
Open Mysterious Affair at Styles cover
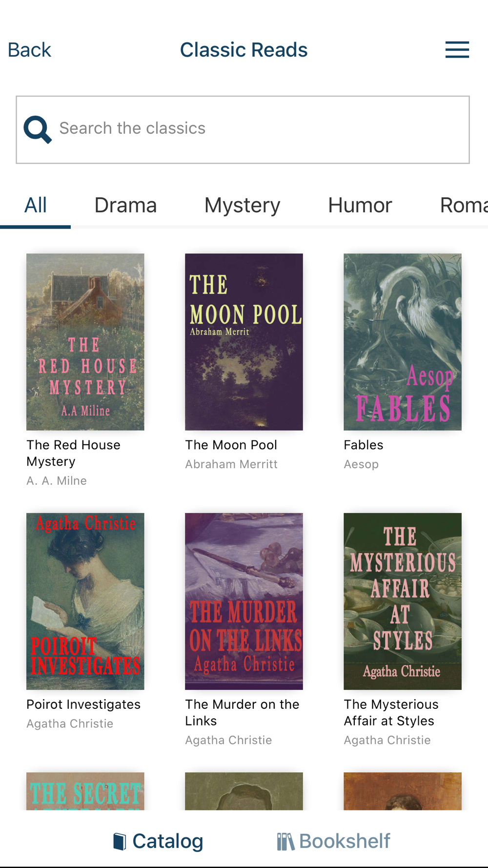coord(403,601)
